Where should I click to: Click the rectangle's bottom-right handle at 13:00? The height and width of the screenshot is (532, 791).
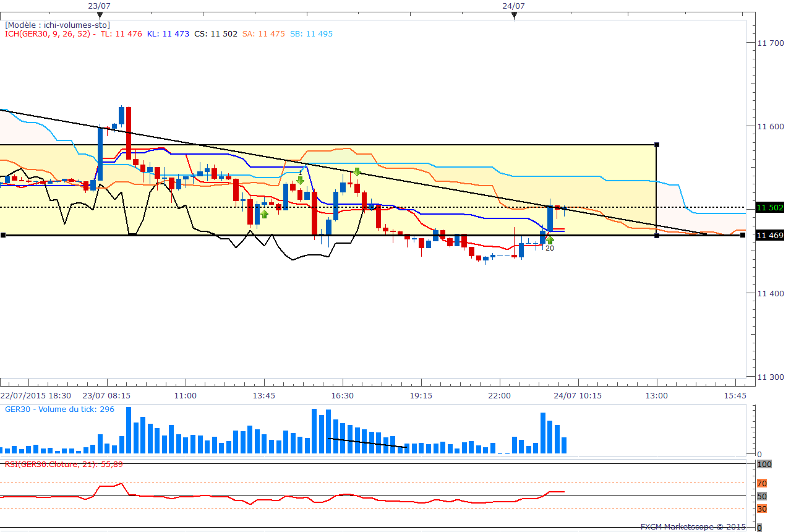pyautogui.click(x=656, y=235)
